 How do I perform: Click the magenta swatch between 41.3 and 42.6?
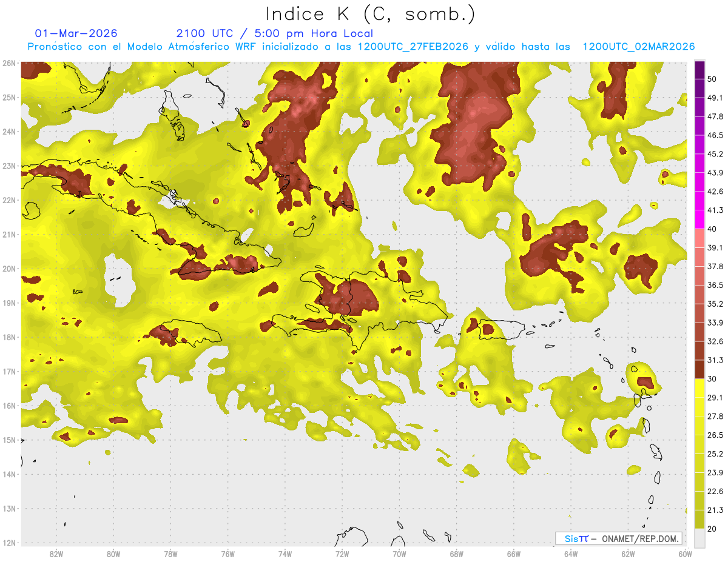point(699,201)
